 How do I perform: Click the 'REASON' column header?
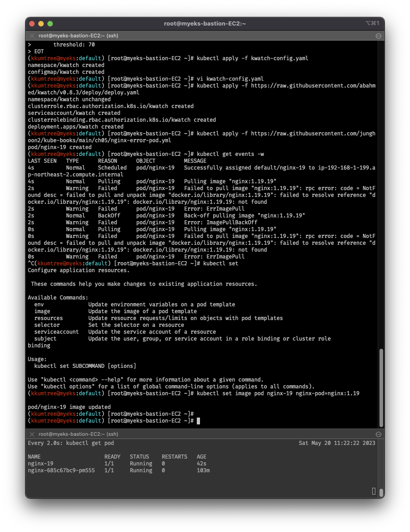(108, 161)
